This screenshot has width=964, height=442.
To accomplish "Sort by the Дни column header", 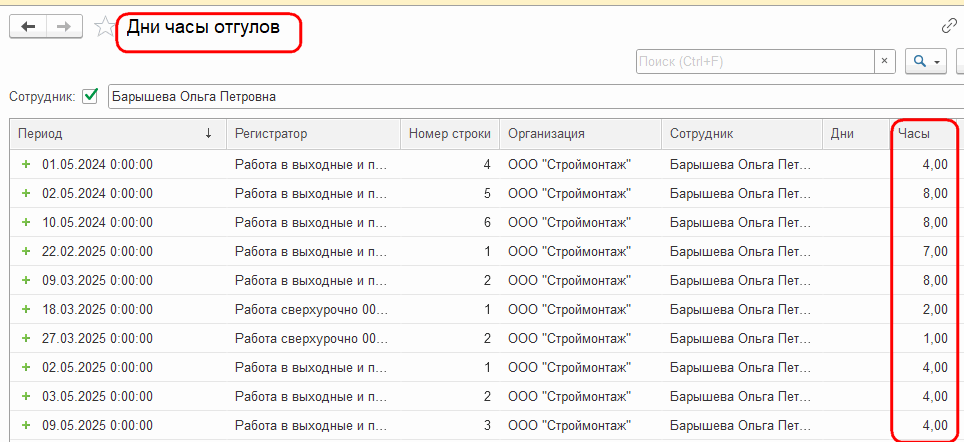I will (x=856, y=134).
